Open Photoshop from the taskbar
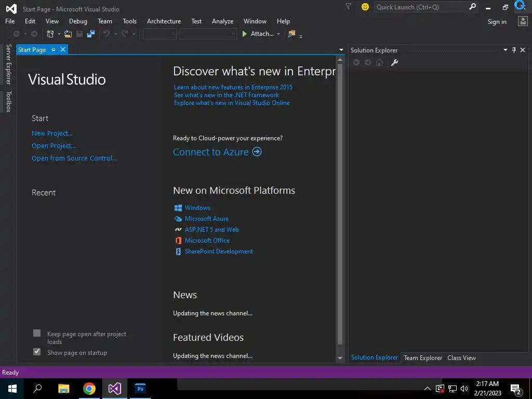532x399 pixels. pos(140,389)
